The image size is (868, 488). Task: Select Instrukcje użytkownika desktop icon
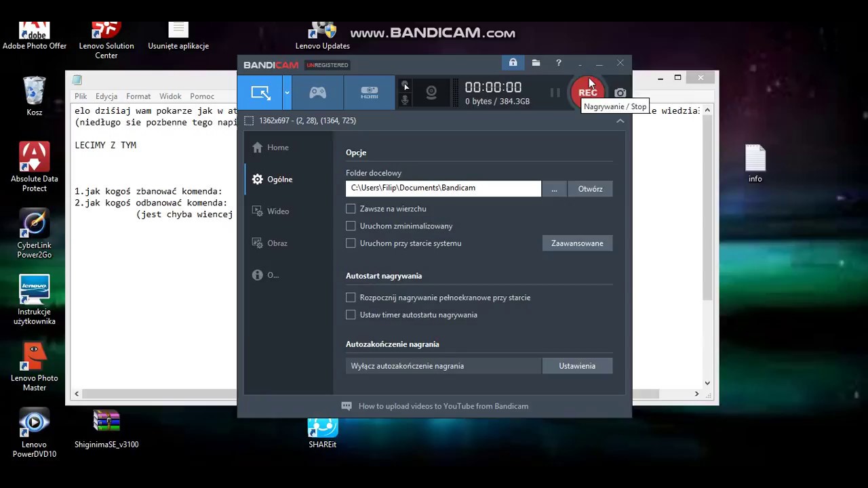pos(35,300)
